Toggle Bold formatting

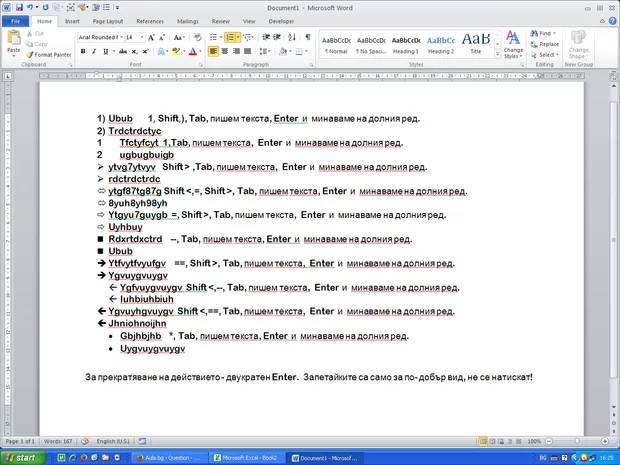(83, 51)
